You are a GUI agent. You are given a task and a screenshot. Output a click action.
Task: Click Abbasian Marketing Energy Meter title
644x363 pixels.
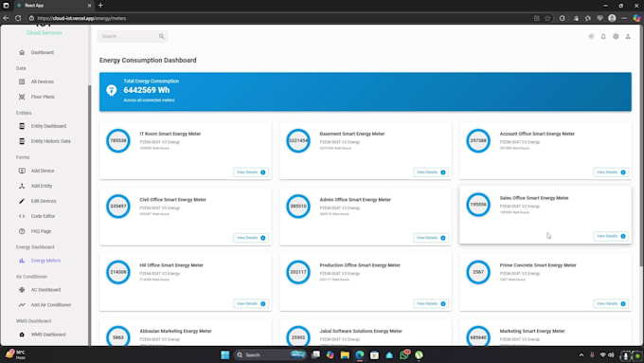(175, 331)
